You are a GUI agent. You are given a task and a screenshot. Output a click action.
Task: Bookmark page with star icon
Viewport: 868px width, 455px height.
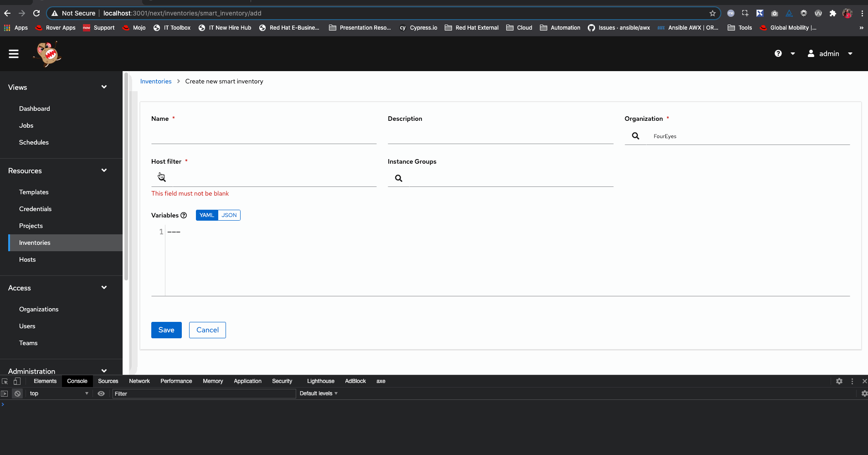(x=713, y=13)
